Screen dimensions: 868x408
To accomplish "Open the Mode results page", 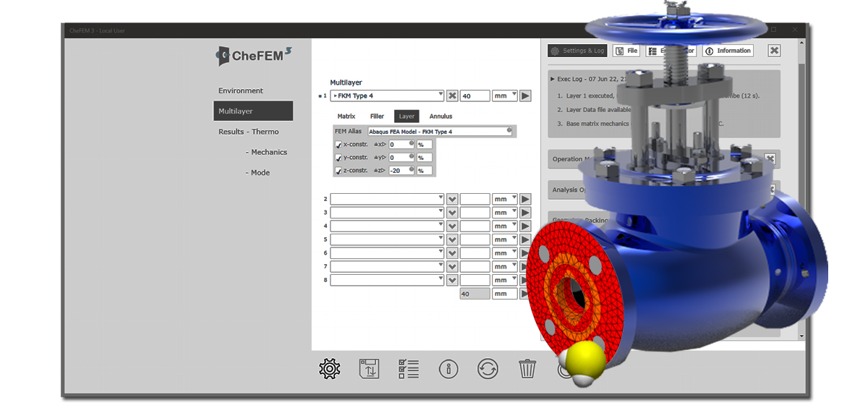I will (x=258, y=172).
